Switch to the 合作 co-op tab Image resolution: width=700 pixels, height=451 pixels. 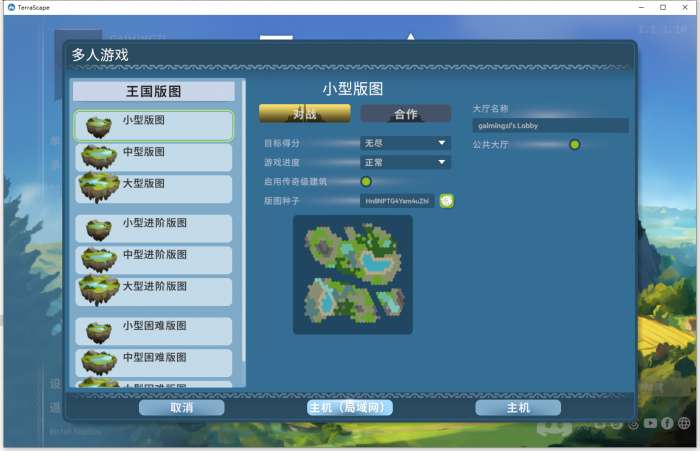click(x=406, y=113)
